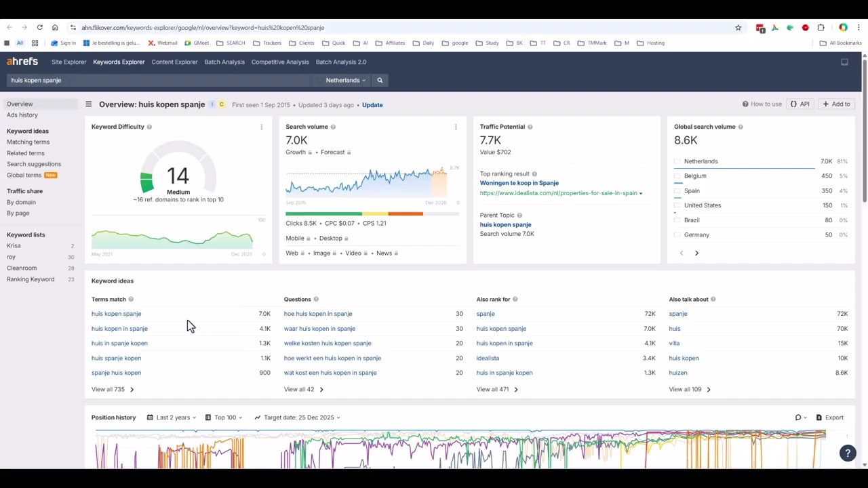
Task: Bookmark page with star icon
Action: click(738, 28)
